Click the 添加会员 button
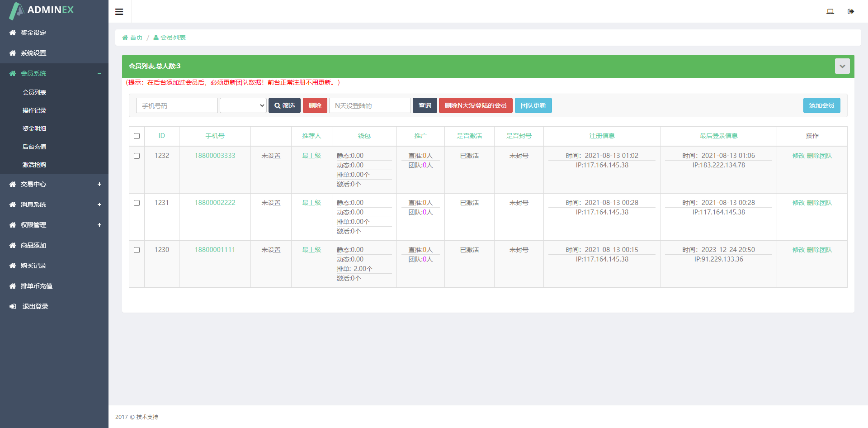 click(x=821, y=105)
